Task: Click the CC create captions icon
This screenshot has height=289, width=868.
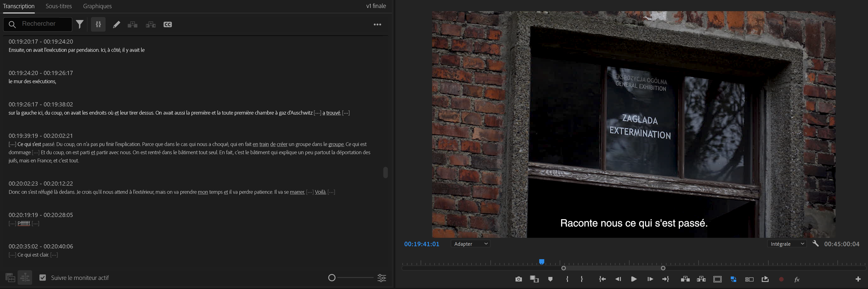Action: 168,25
